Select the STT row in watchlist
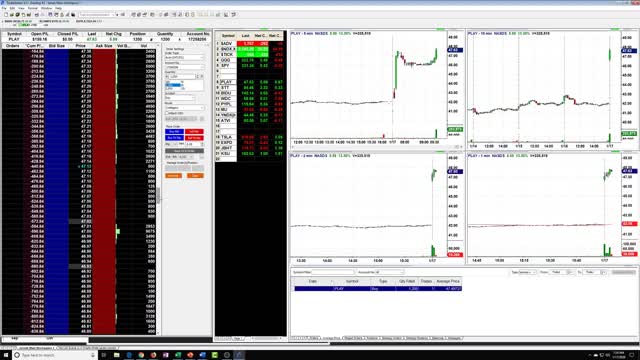 [250, 87]
